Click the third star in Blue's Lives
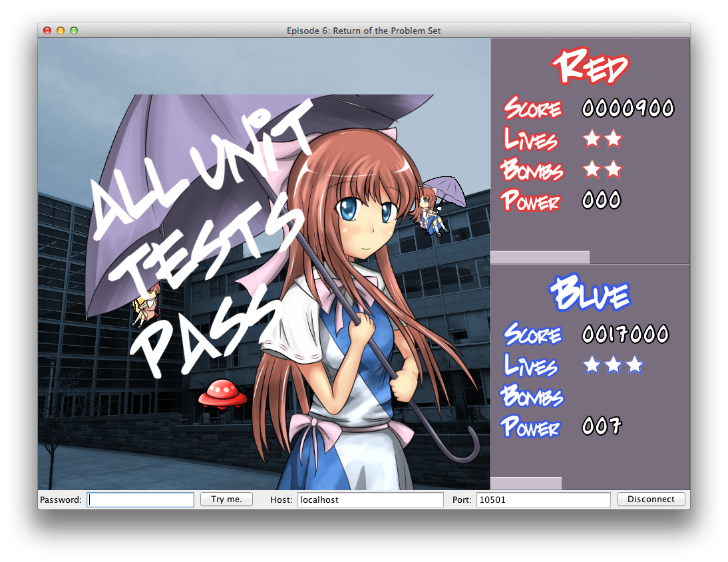Screen dimensions: 728x562 [635, 364]
